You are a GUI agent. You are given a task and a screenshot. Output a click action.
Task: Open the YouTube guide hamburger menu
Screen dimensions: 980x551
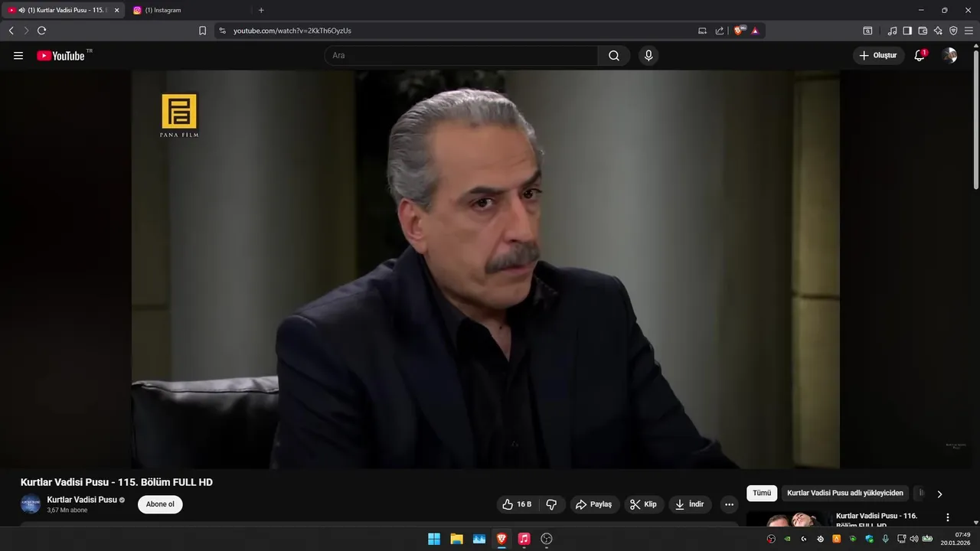pos(18,56)
